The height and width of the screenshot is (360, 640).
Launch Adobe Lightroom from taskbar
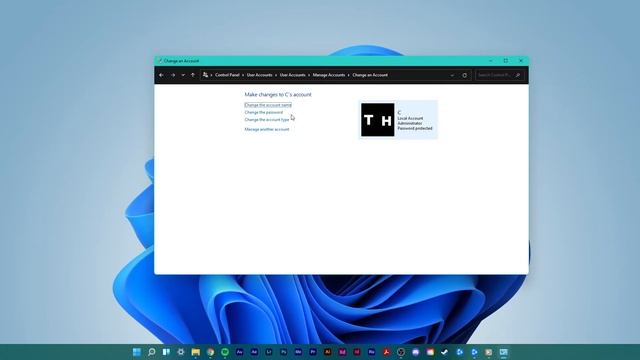click(269, 352)
